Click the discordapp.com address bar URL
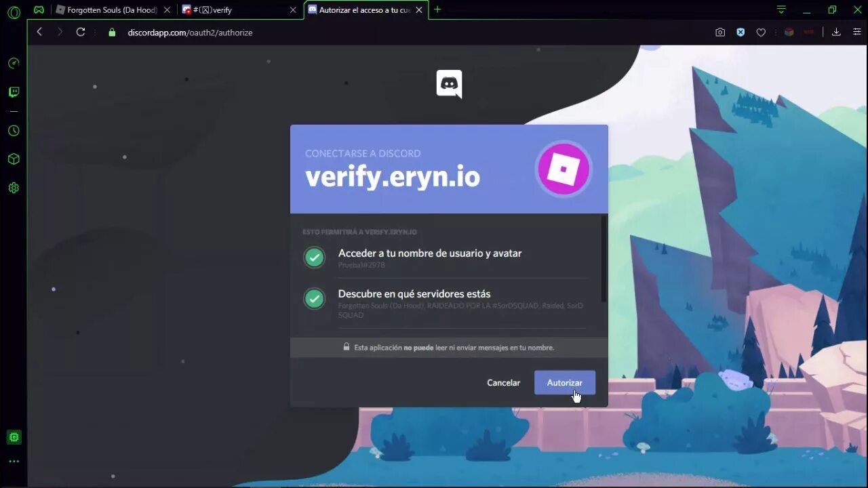Image resolution: width=868 pixels, height=488 pixels. click(190, 33)
